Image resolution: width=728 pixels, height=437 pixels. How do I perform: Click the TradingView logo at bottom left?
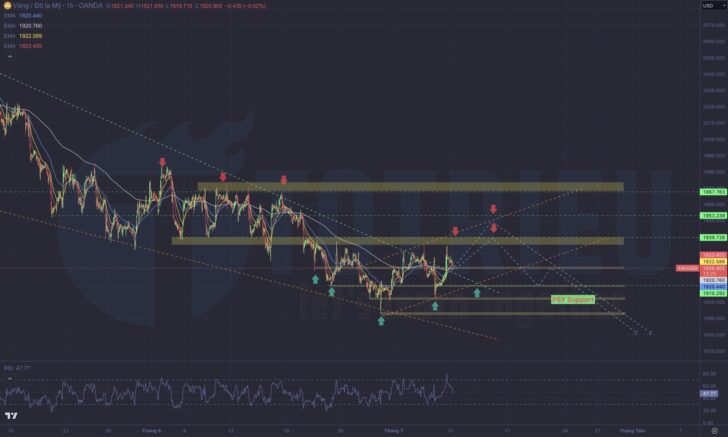click(12, 416)
